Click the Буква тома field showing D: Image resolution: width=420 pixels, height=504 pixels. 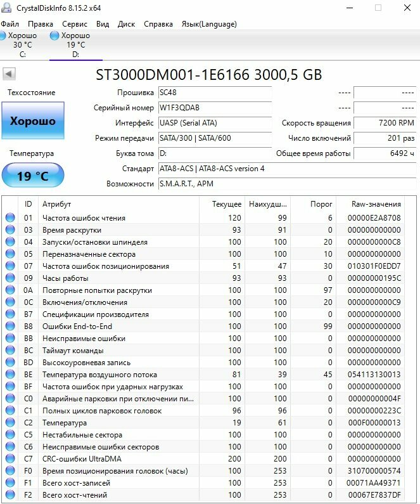[x=215, y=153]
